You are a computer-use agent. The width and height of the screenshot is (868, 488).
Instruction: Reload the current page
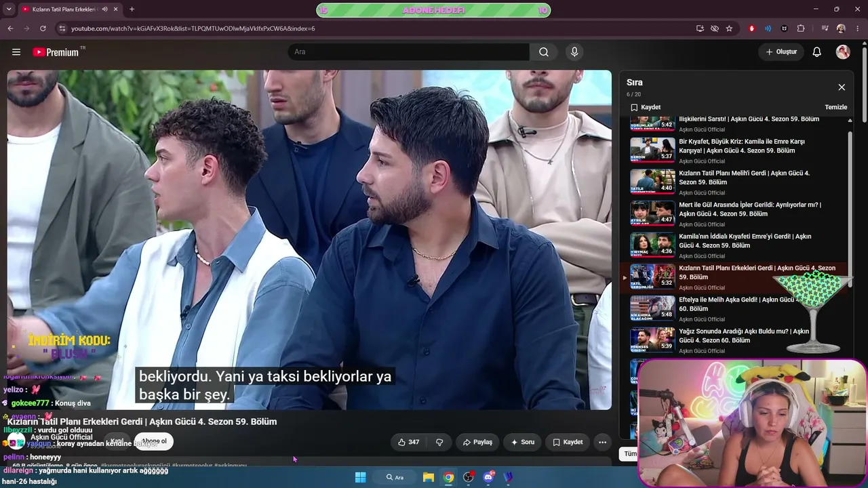click(43, 28)
